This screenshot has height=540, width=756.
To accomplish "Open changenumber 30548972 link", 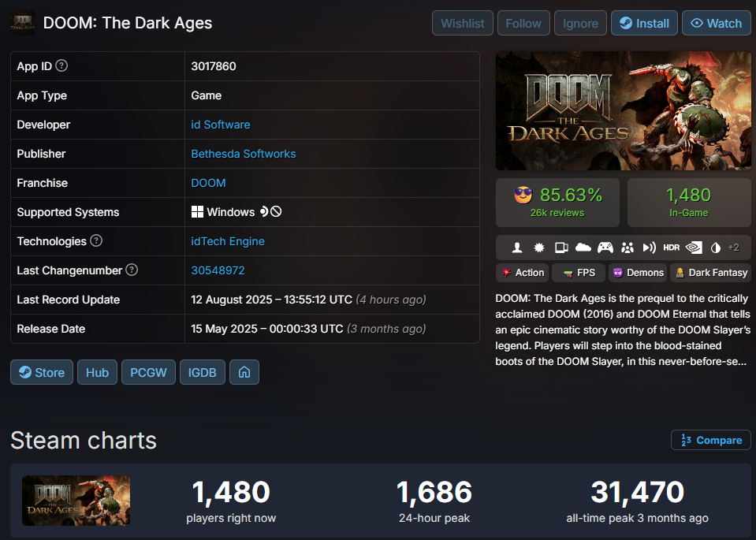I will point(218,270).
